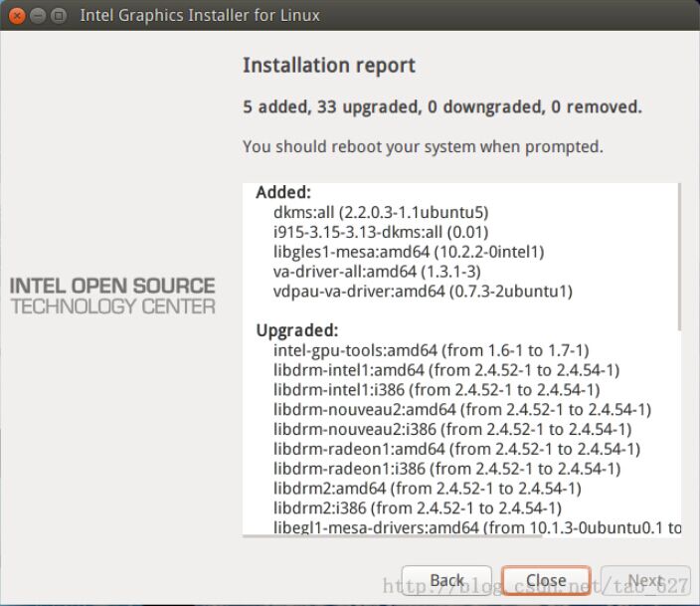
Task: Click the vertical scrollbar of the report list
Action: click(x=679, y=257)
